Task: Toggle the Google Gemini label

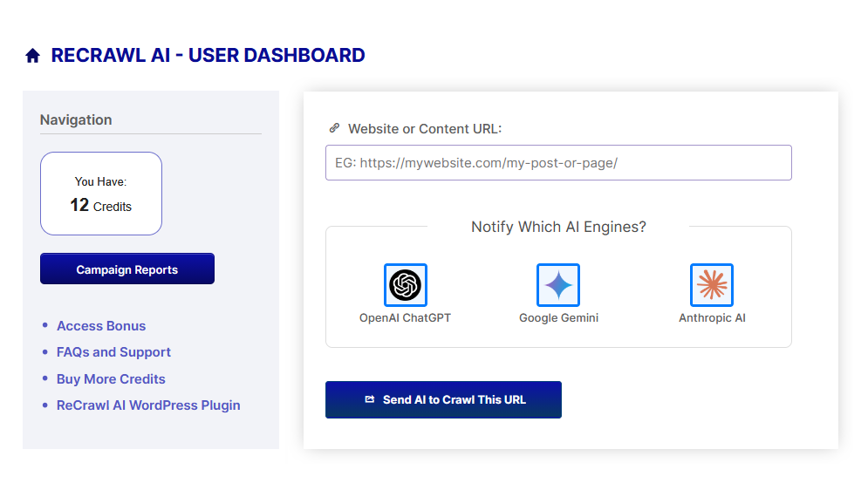Action: (x=558, y=318)
